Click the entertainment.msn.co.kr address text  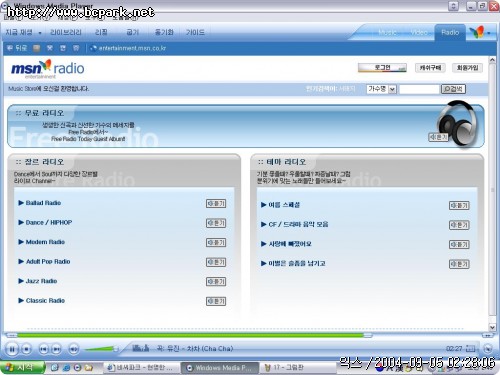pyautogui.click(x=132, y=48)
